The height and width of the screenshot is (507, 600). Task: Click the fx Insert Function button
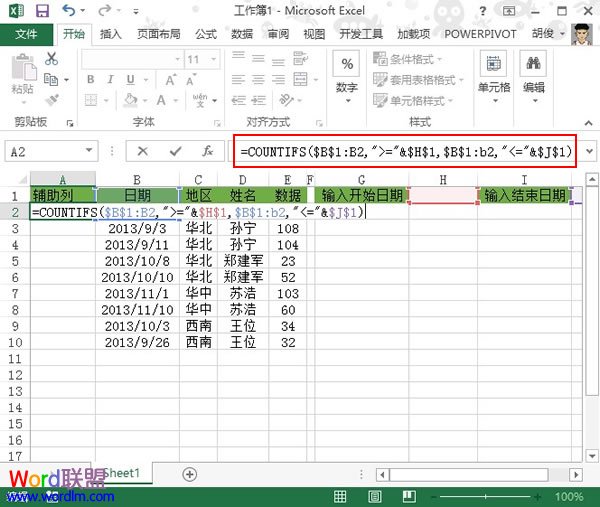[x=207, y=151]
